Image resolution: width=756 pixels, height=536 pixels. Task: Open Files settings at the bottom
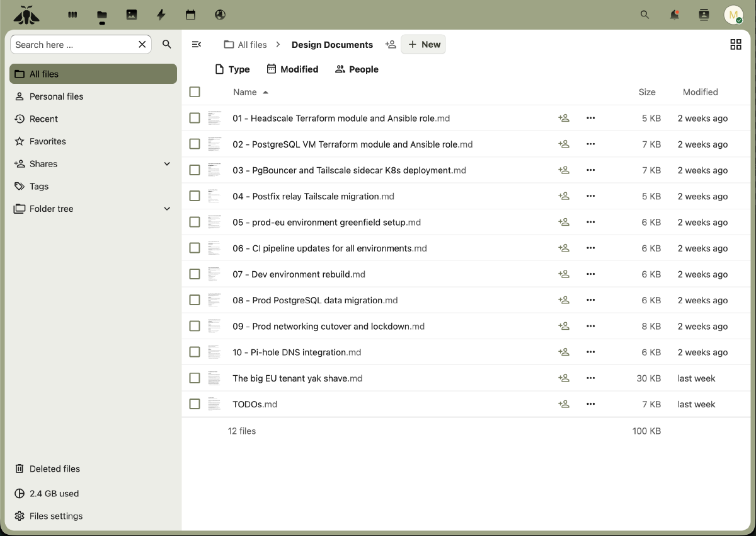pos(55,516)
